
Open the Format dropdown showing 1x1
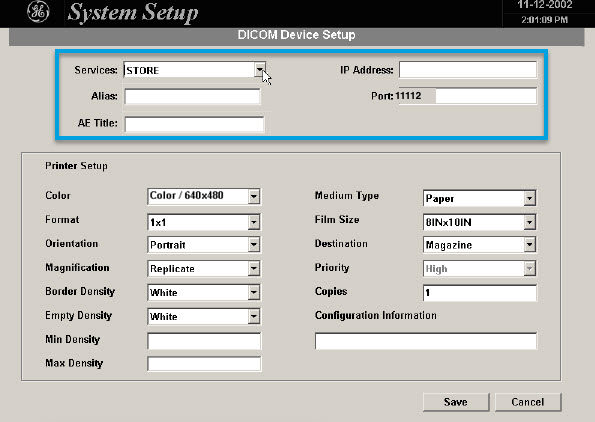click(x=204, y=222)
